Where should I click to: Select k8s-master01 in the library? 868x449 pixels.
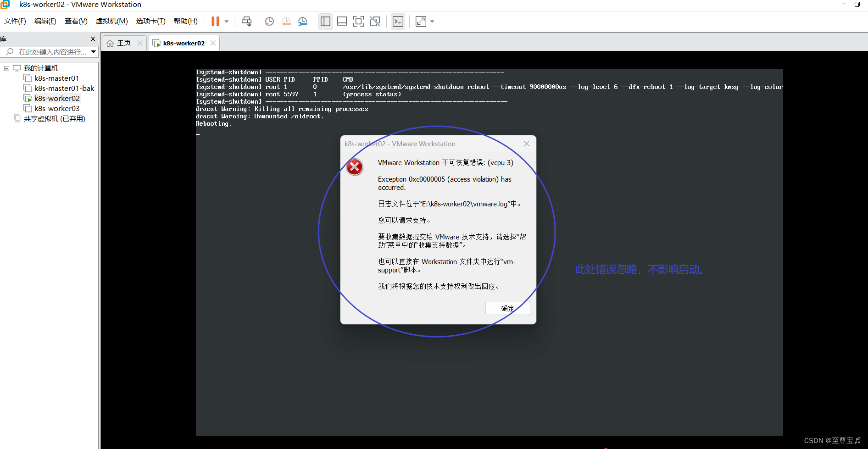point(56,78)
